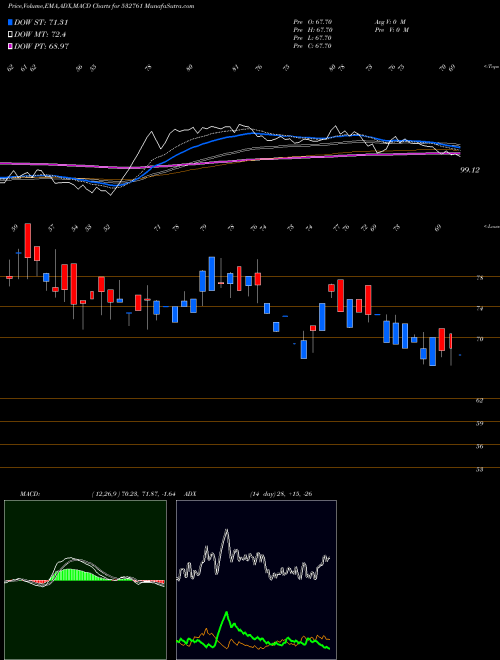This screenshot has height=660, width=500.
Task: Click the 'DOW MT: 72.4' legend label
Action: click(40, 35)
